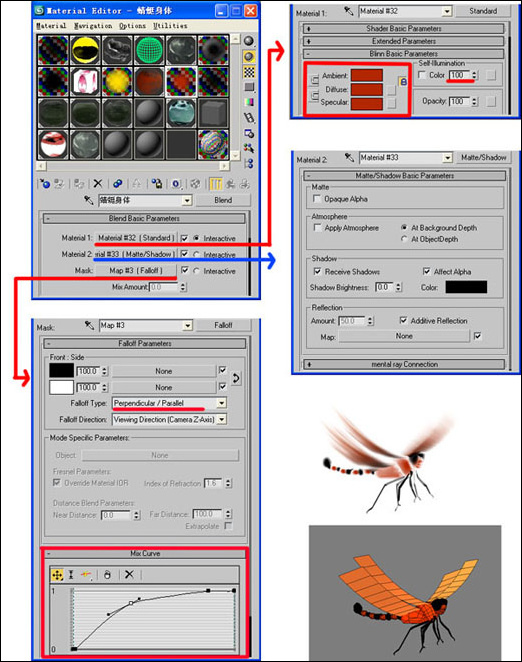
Task: Click the Put Material to Scene icon
Action: tap(60, 184)
